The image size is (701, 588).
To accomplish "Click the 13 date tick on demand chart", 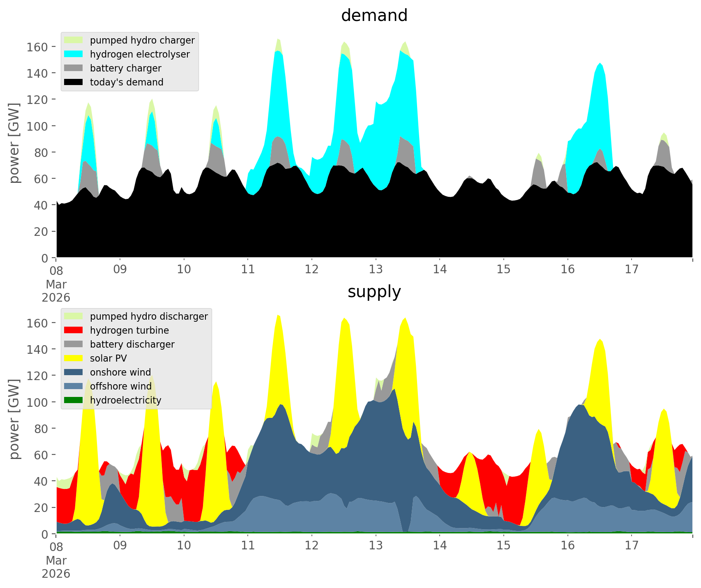I will point(376,270).
